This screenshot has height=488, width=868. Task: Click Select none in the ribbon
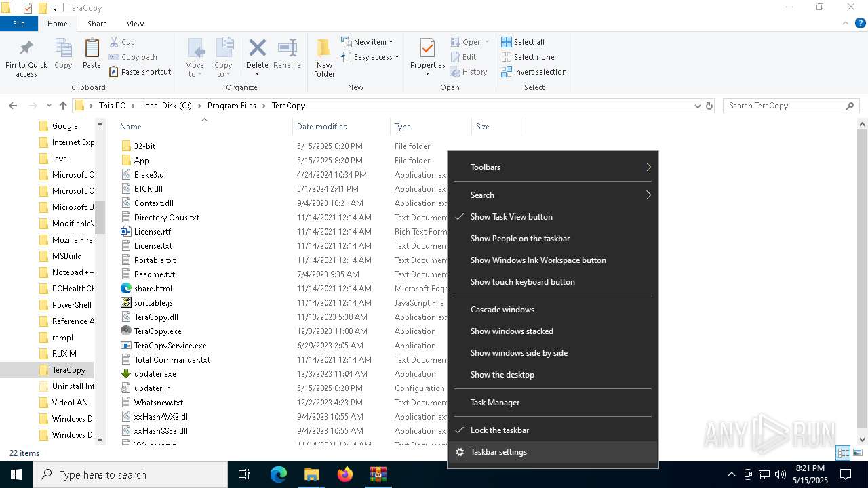tap(528, 57)
